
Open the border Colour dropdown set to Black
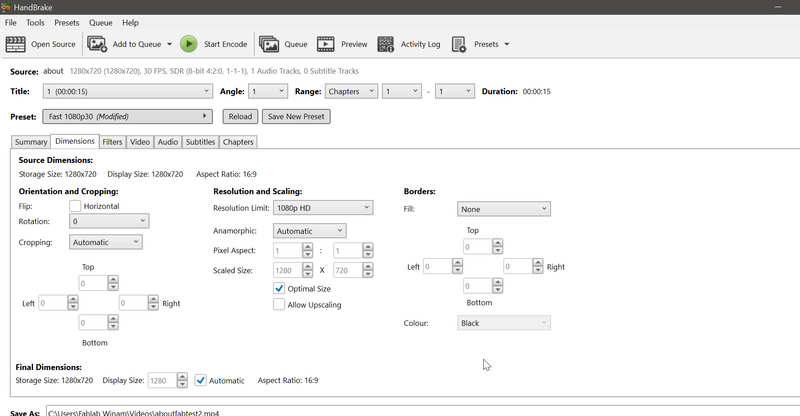point(504,323)
